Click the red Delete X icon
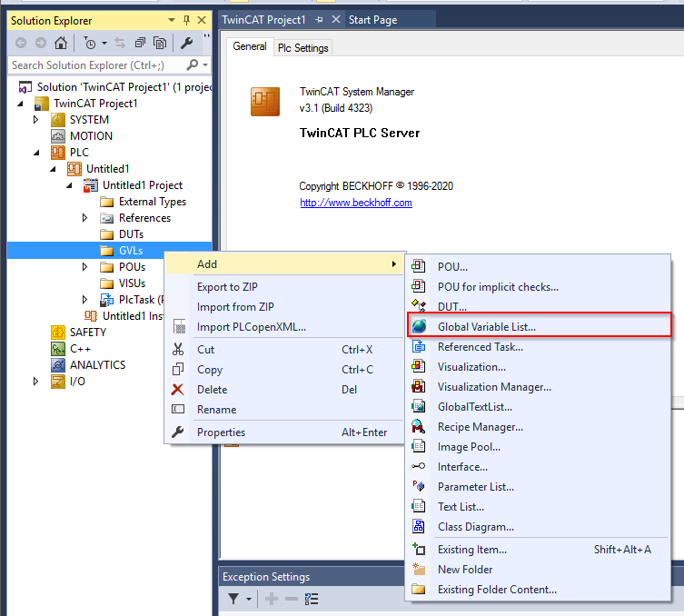 tap(177, 389)
